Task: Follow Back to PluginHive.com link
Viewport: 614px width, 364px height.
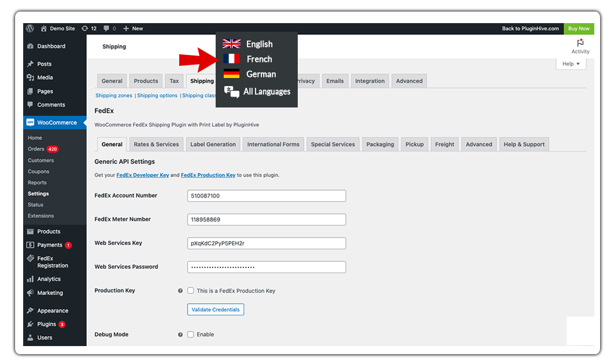Action: click(530, 28)
